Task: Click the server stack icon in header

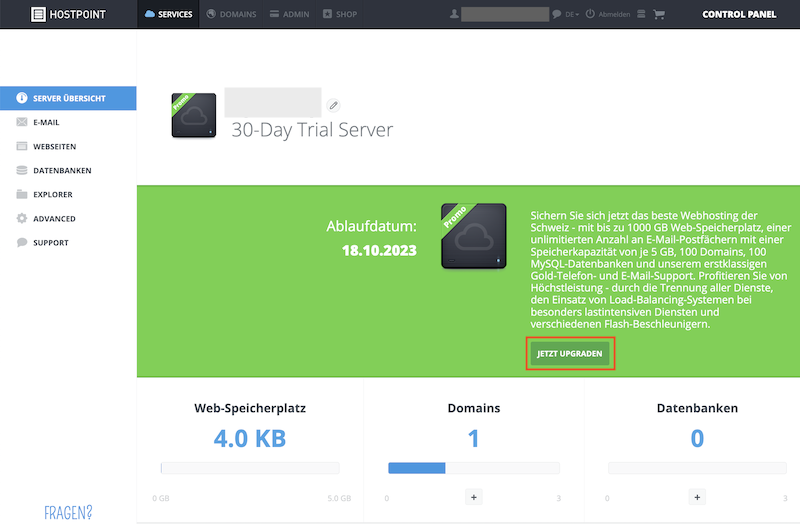Action: pyautogui.click(x=641, y=14)
